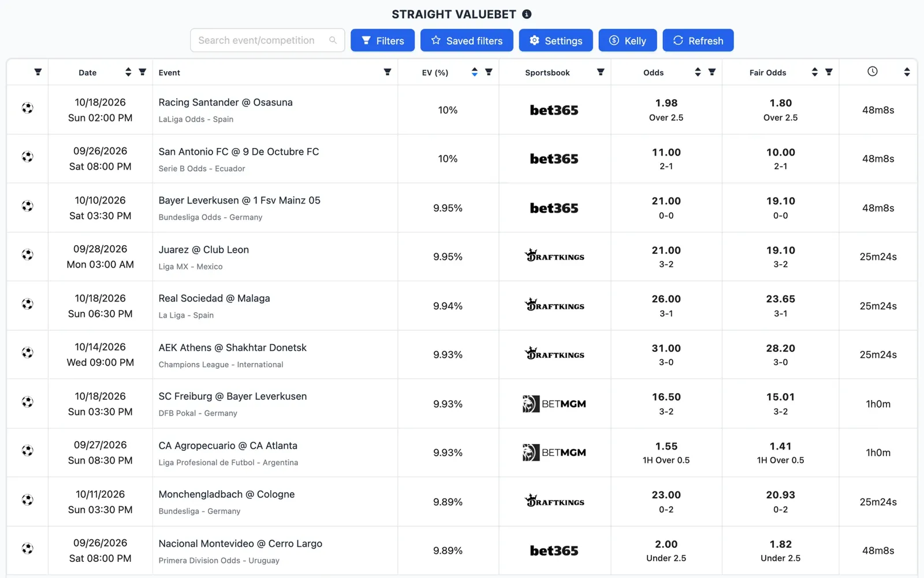Open the Filters button
This screenshot has width=924, height=578.
click(x=382, y=40)
